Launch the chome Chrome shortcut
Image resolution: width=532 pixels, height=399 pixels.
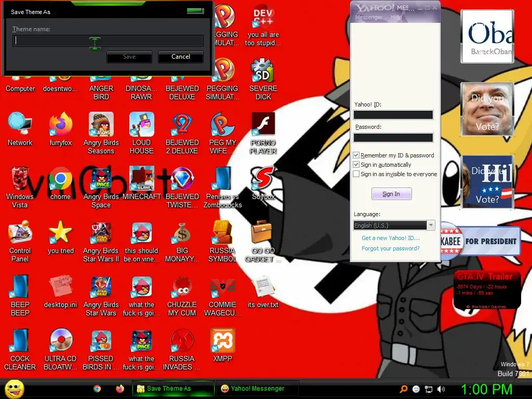pos(61,183)
